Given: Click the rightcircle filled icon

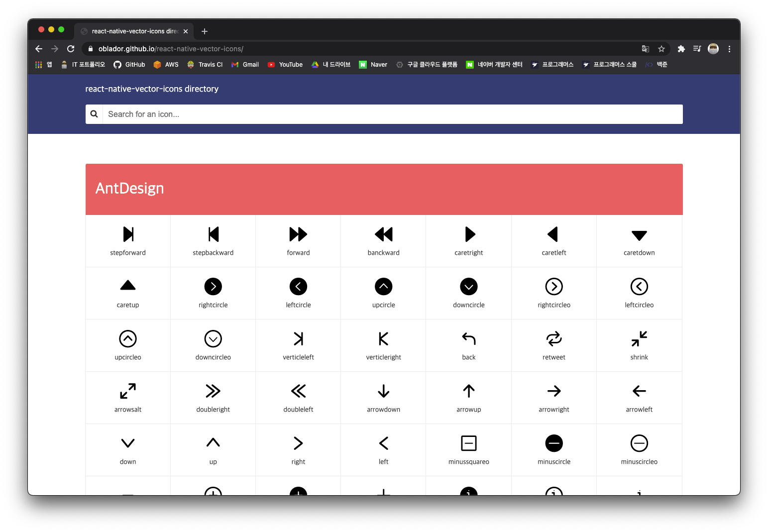Looking at the screenshot, I should coord(213,286).
